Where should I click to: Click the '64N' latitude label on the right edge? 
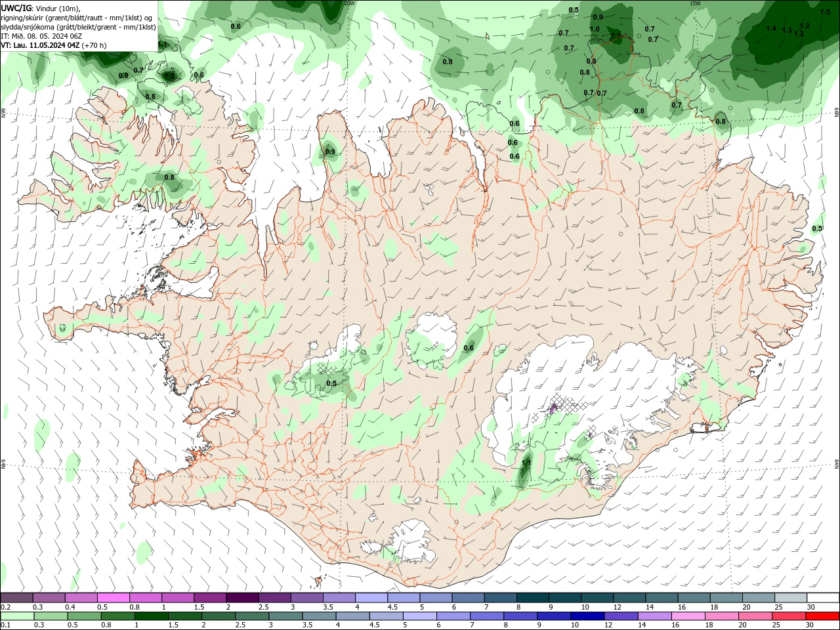point(837,463)
